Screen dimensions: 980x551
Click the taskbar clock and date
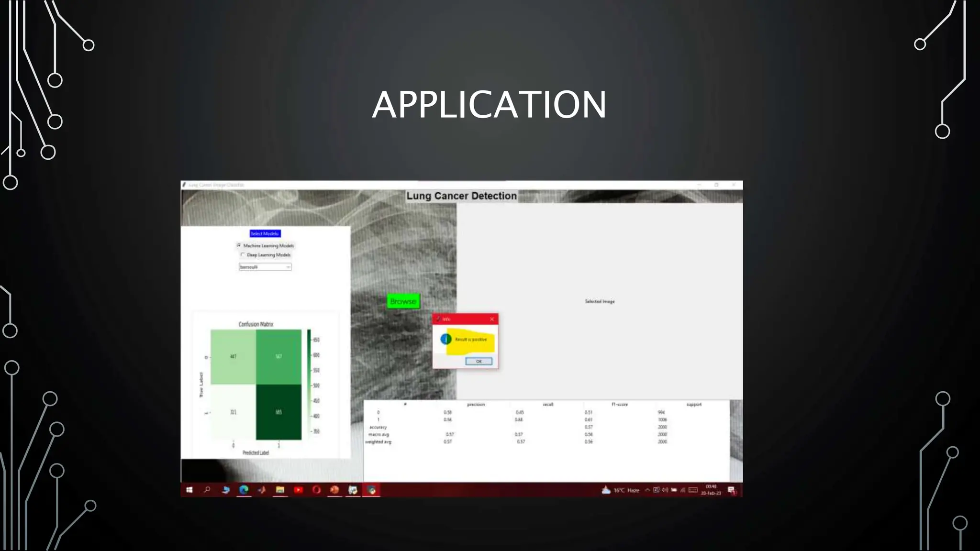711,490
